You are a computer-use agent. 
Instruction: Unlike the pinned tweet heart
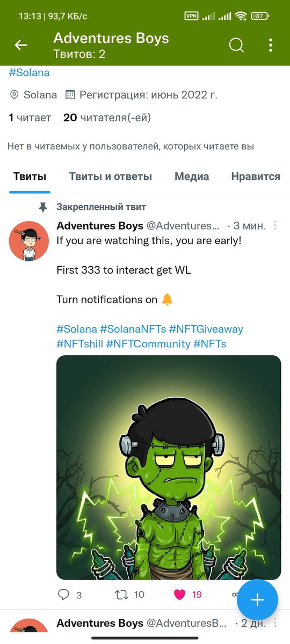(x=180, y=595)
